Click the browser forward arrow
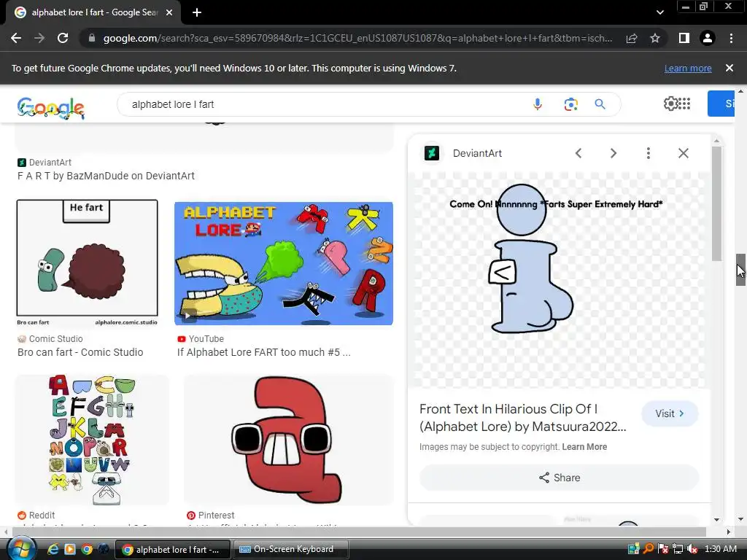The height and width of the screenshot is (560, 747). 39,38
